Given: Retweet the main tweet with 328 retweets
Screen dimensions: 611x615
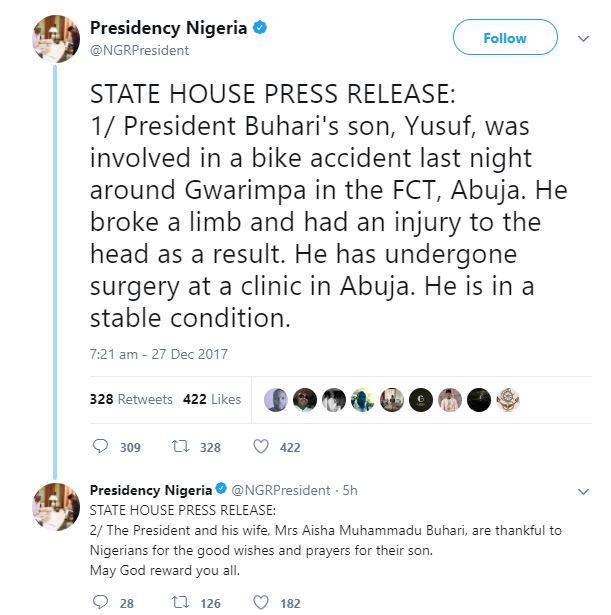Looking at the screenshot, I should pos(180,447).
